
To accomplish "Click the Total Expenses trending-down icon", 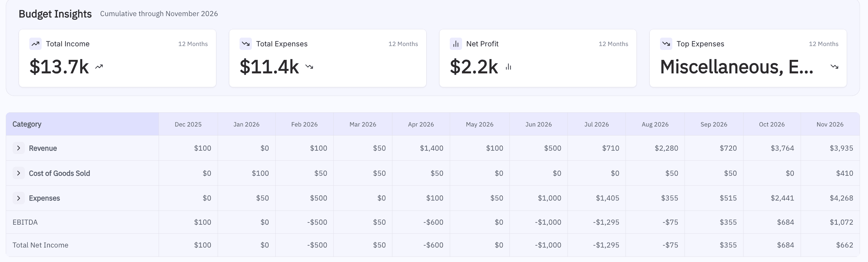I will (x=246, y=44).
